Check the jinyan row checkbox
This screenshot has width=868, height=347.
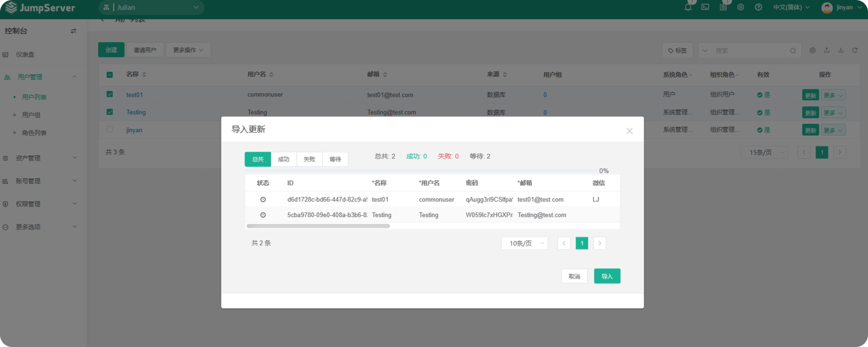tap(110, 130)
